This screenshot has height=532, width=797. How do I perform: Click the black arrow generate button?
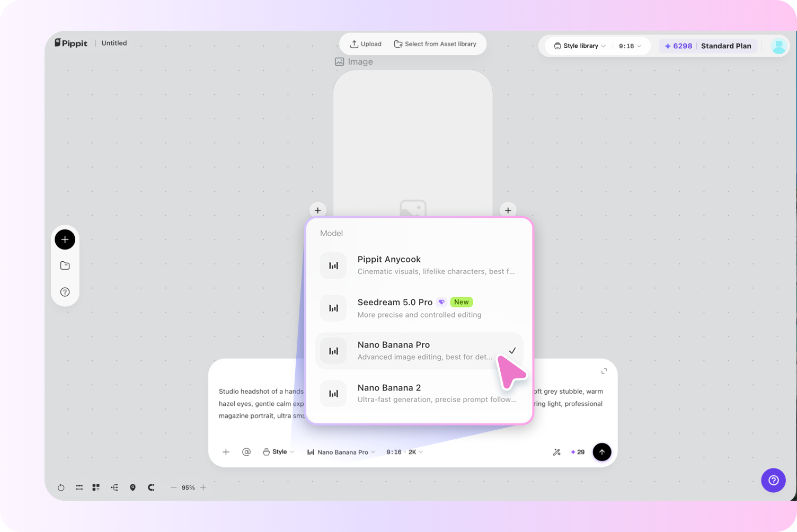click(x=602, y=452)
